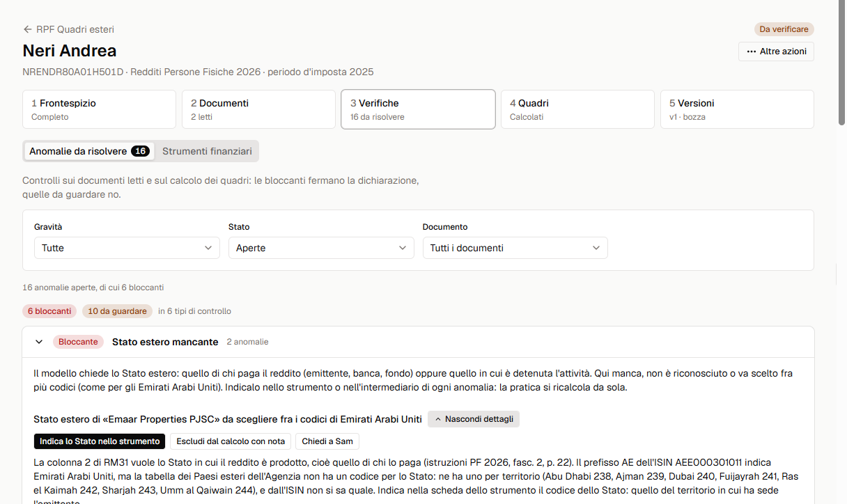Open the Gravità dropdown

(127, 248)
